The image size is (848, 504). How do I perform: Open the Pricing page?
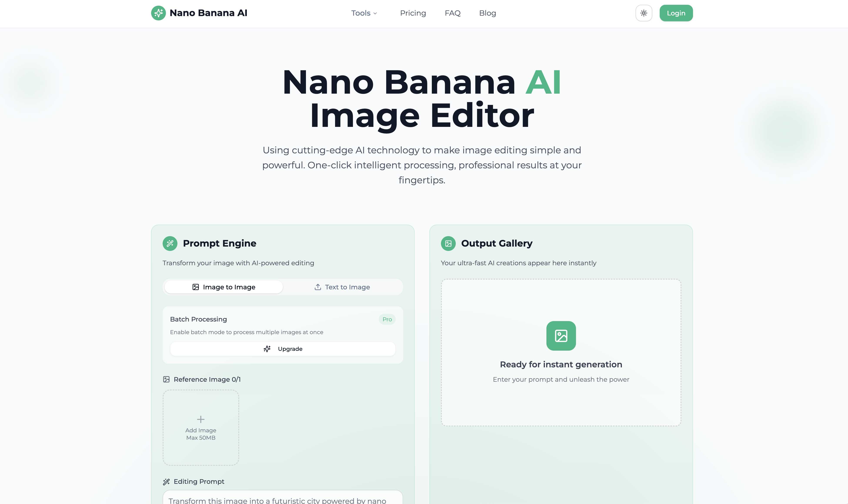point(413,13)
